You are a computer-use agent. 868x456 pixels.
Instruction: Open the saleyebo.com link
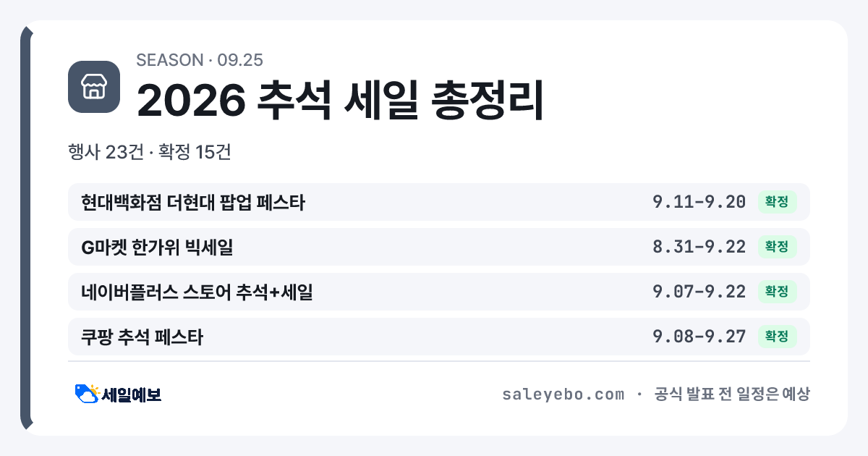coord(563,394)
